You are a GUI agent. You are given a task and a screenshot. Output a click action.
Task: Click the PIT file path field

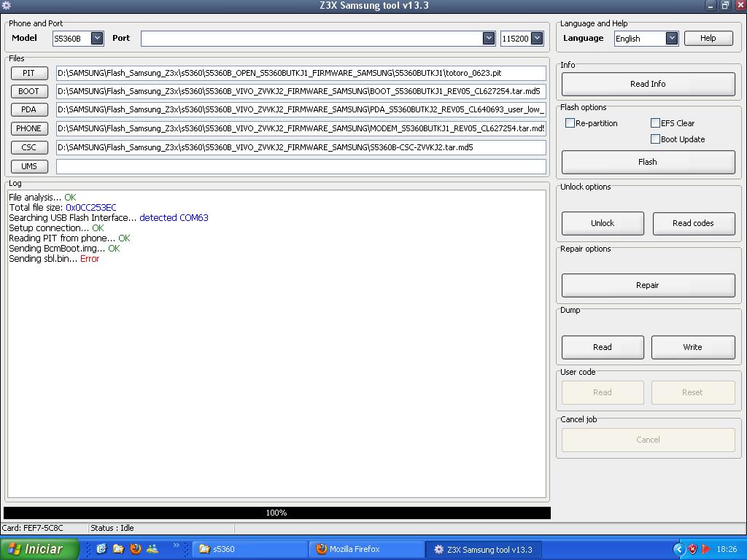click(x=301, y=73)
